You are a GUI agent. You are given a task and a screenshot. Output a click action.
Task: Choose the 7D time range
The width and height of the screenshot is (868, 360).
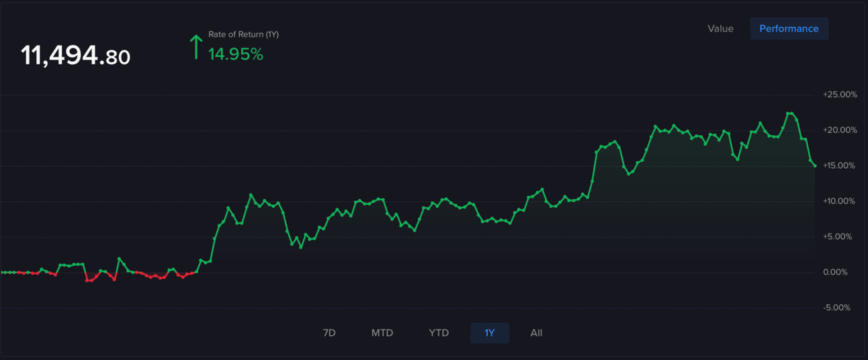pos(329,333)
